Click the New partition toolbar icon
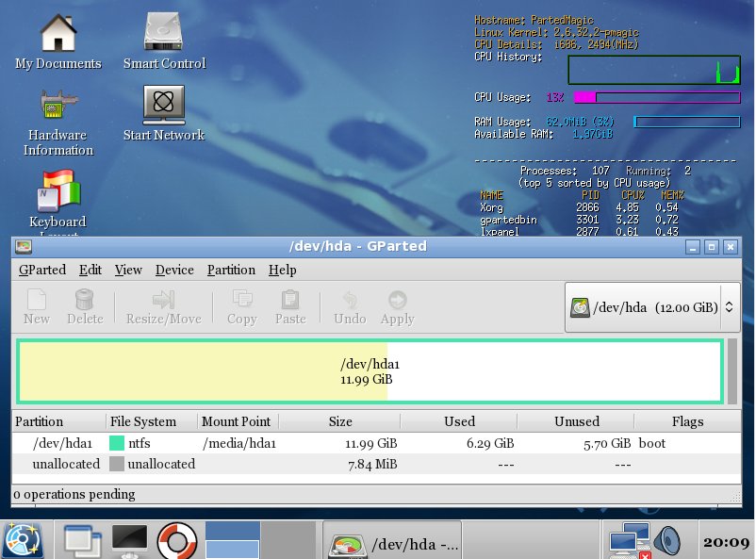This screenshot has height=559, width=756. click(37, 300)
